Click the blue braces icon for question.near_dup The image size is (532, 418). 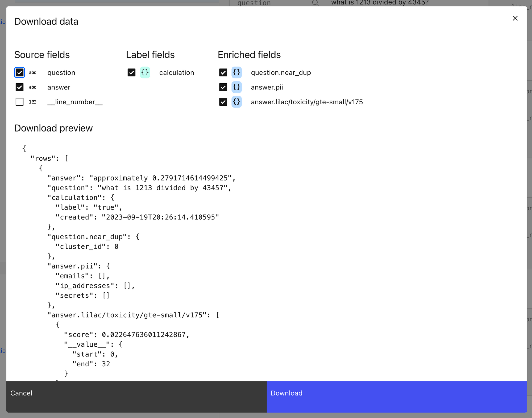click(x=236, y=72)
